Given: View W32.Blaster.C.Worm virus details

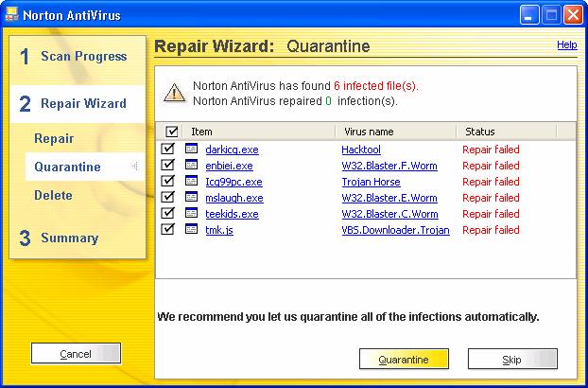Looking at the screenshot, I should coord(390,214).
